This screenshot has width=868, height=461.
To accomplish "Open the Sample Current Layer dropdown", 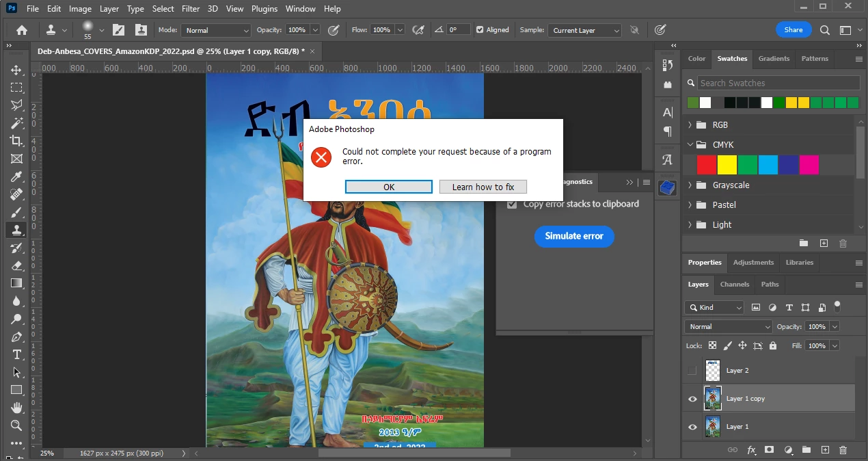I will coord(584,30).
